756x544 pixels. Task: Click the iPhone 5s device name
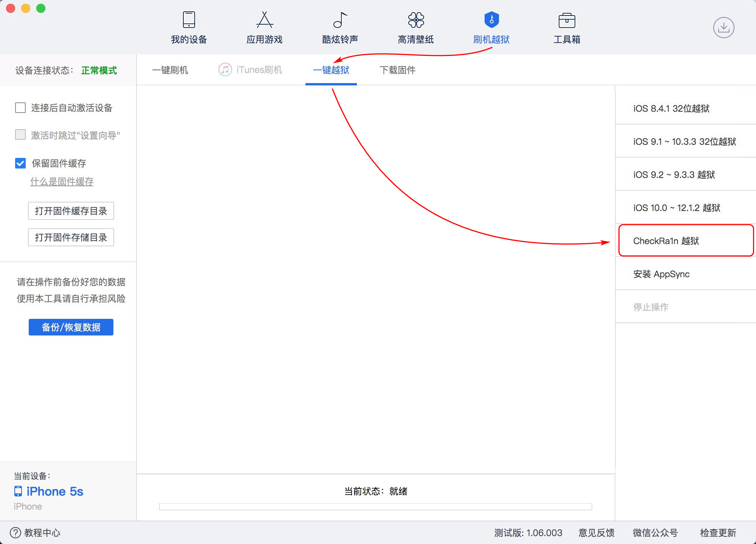click(x=55, y=491)
